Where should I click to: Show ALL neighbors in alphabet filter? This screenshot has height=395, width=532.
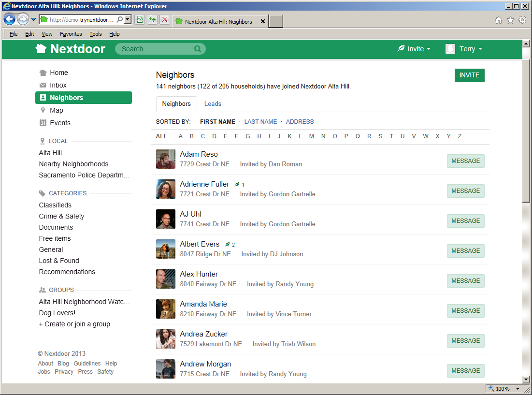(x=161, y=136)
